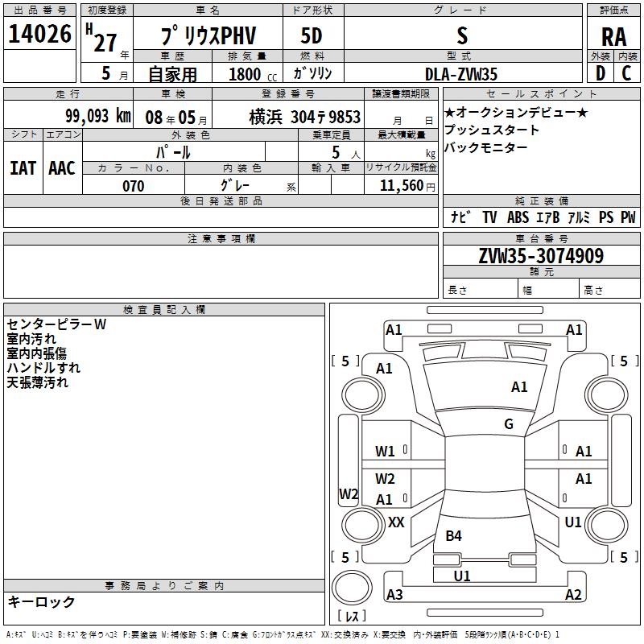Click equipment item TV
644x644 pixels.
click(489, 217)
